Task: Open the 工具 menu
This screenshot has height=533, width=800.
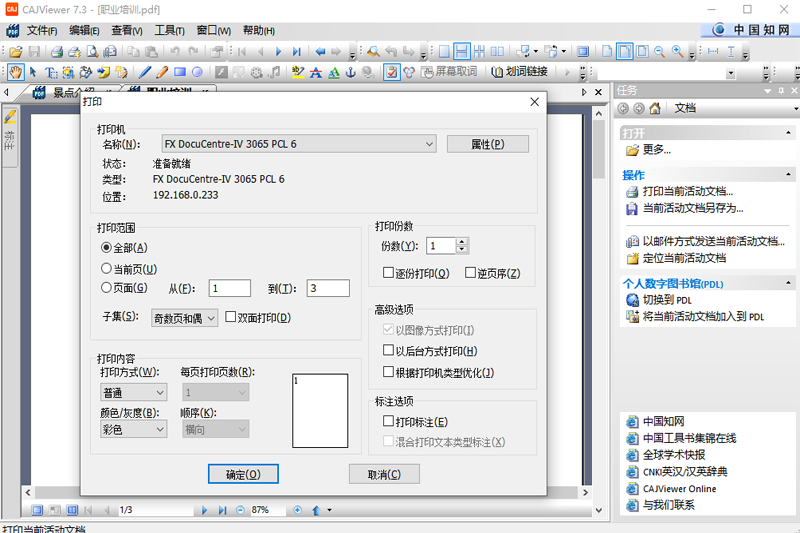Action: click(x=169, y=30)
